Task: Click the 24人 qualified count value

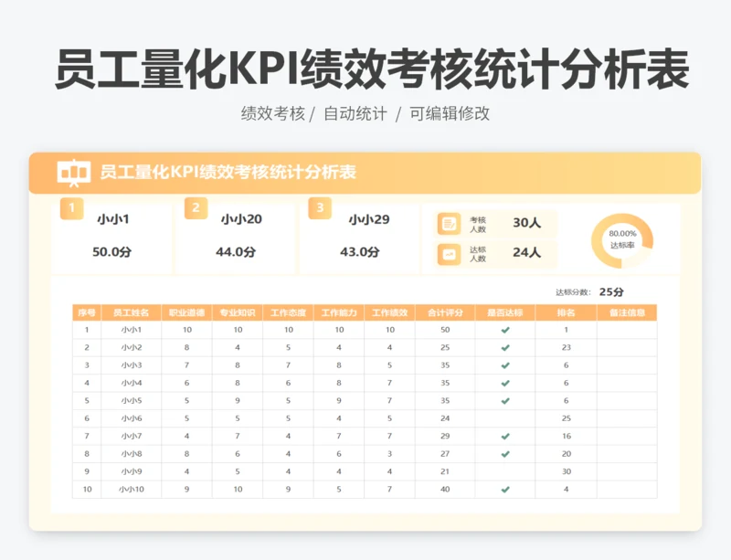Action: click(x=527, y=252)
